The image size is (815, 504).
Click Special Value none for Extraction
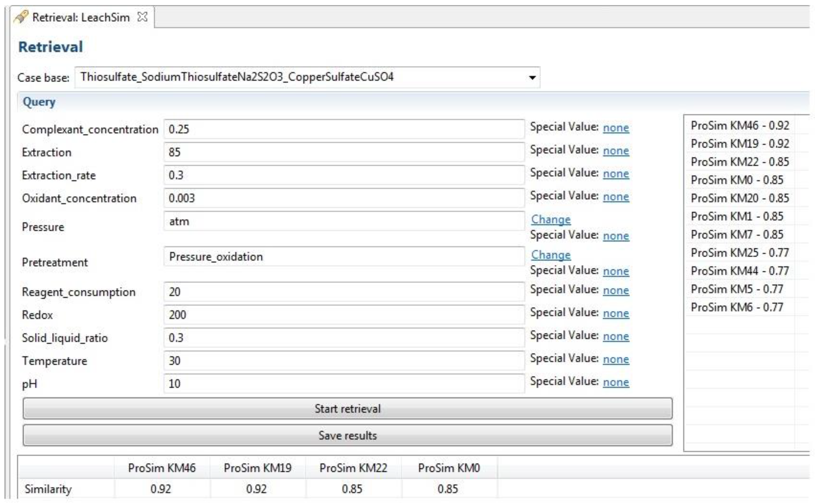[x=616, y=151]
